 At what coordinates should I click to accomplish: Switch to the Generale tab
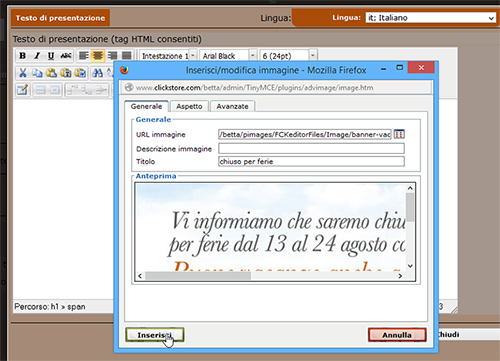click(x=146, y=106)
